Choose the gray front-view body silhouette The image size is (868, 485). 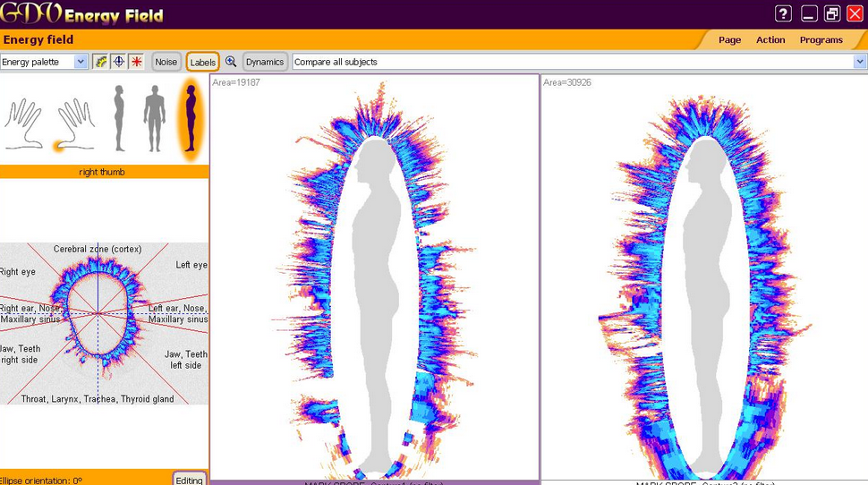tap(155, 118)
